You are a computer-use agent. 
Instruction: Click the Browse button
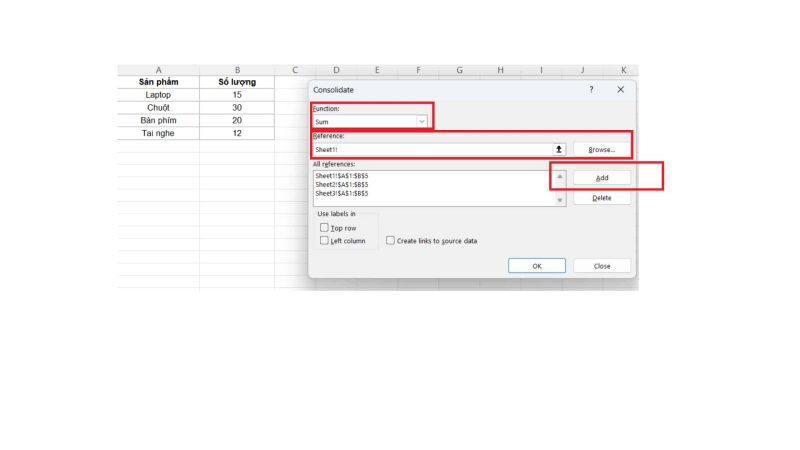click(x=602, y=149)
